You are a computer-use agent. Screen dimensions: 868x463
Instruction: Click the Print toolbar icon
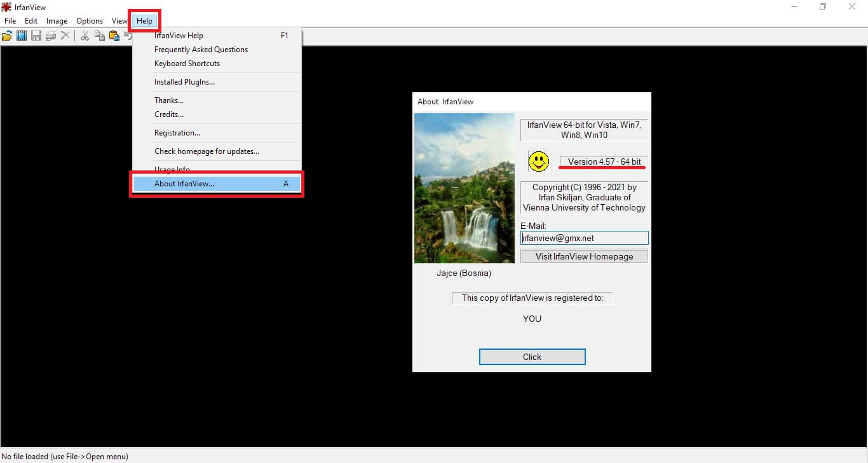pos(51,36)
